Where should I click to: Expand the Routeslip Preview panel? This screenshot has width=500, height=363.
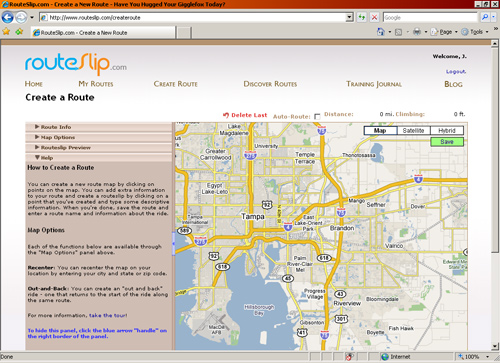[x=99, y=148]
